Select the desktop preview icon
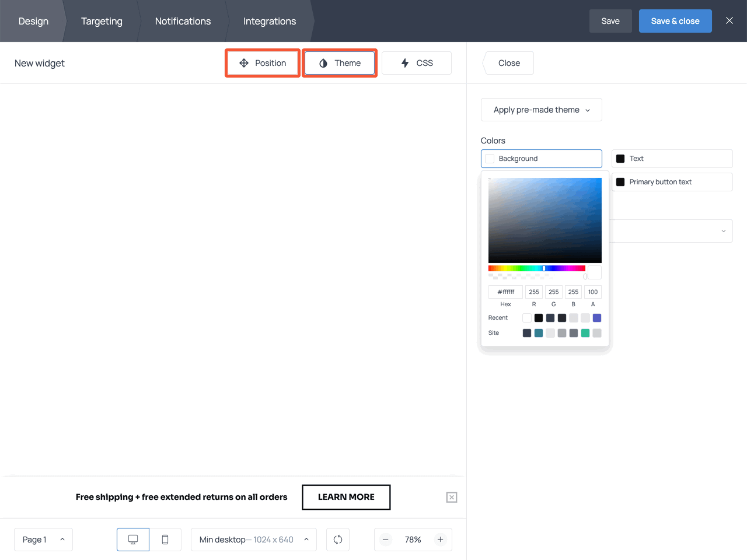The image size is (747, 560). click(132, 540)
